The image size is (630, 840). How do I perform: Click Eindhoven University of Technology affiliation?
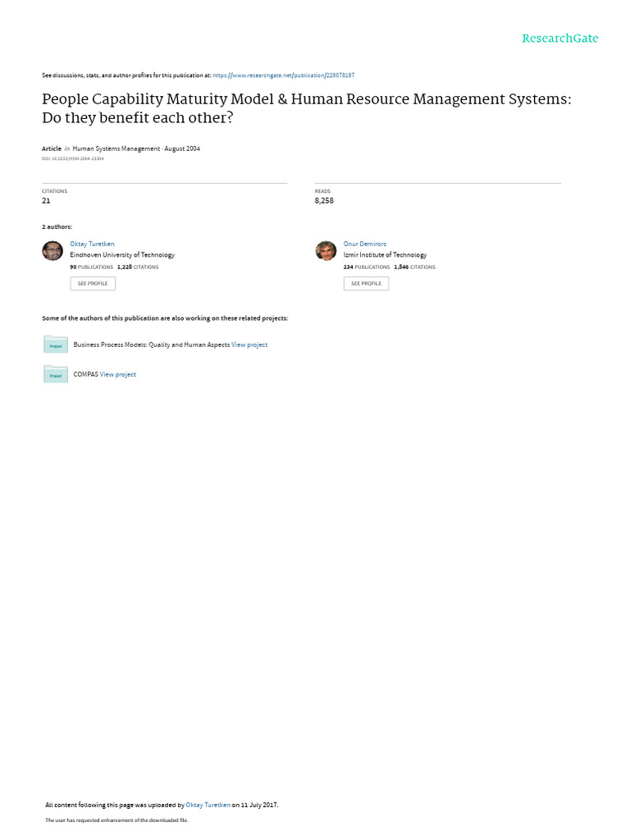[122, 255]
